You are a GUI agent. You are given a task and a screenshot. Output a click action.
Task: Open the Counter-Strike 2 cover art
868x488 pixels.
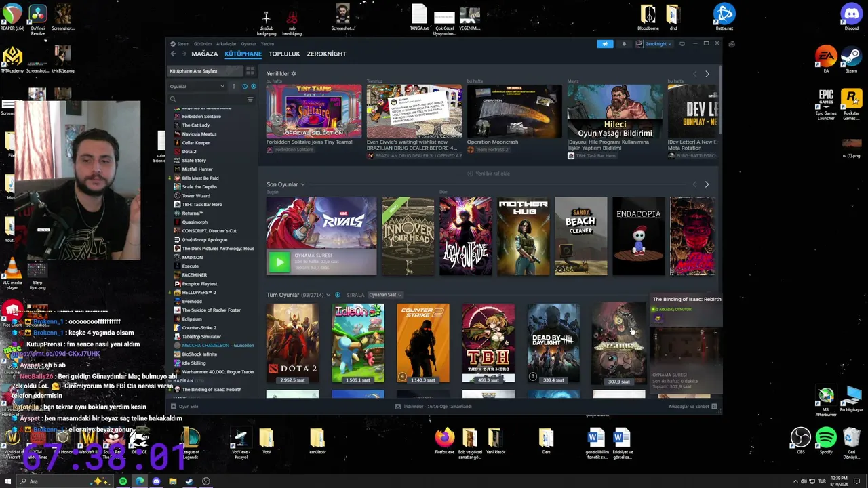pos(422,343)
